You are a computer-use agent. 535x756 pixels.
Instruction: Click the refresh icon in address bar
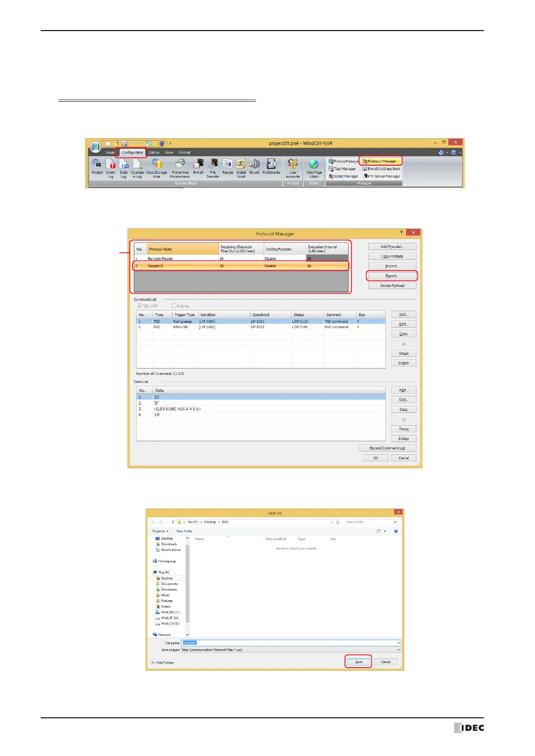coord(338,522)
